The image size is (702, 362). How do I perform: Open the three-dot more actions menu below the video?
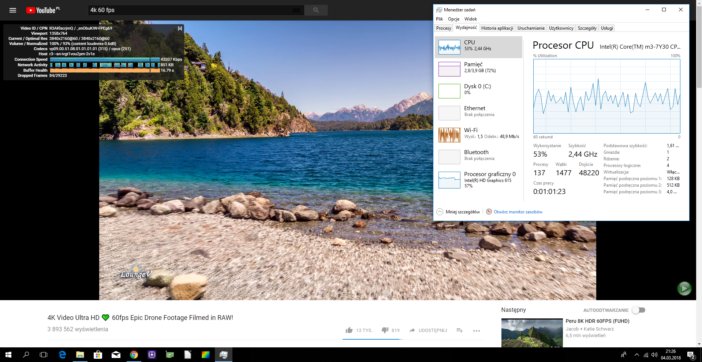tap(477, 331)
